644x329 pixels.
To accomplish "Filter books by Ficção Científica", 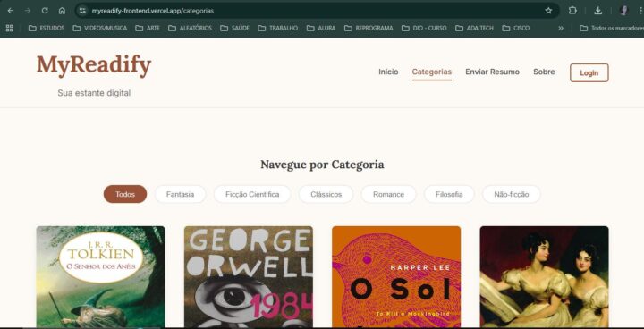I will click(x=252, y=194).
